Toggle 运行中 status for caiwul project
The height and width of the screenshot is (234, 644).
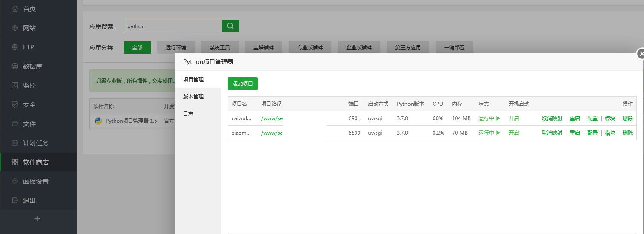pos(489,118)
